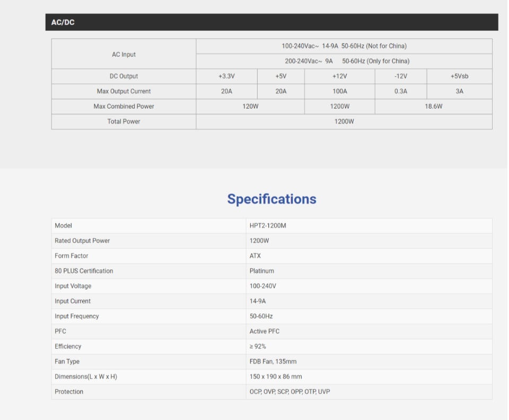Click the Form Factor row label
This screenshot has height=420, width=509.
(72, 256)
